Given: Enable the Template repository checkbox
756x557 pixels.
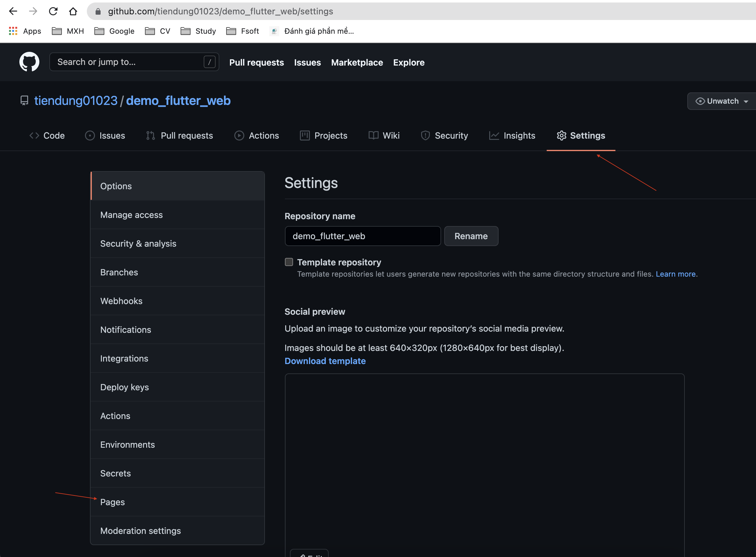Looking at the screenshot, I should [289, 262].
